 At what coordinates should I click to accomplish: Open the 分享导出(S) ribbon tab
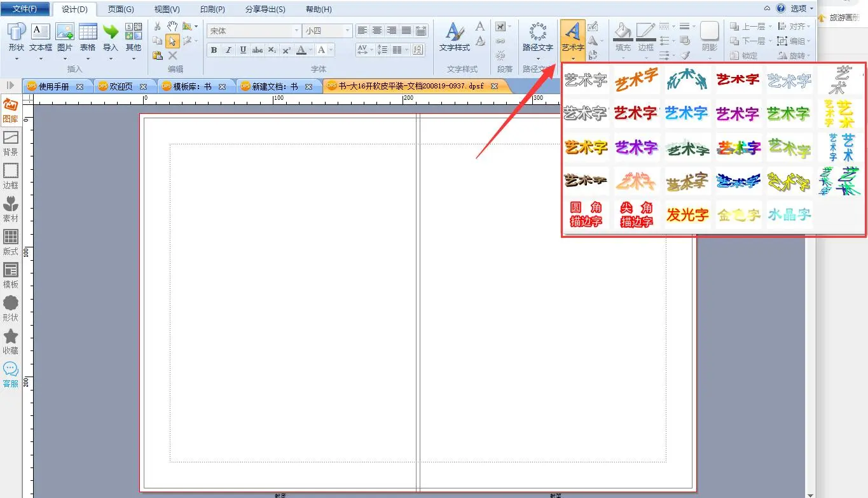265,10
